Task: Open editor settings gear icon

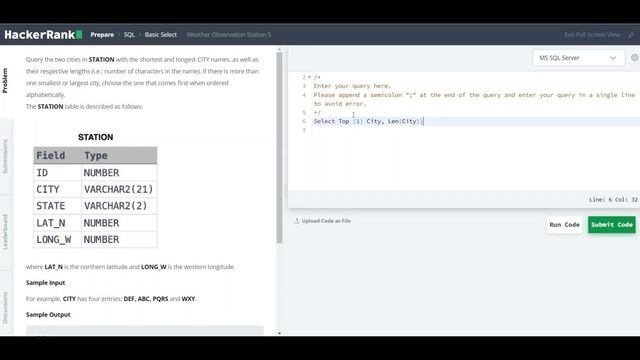Action: [x=635, y=58]
